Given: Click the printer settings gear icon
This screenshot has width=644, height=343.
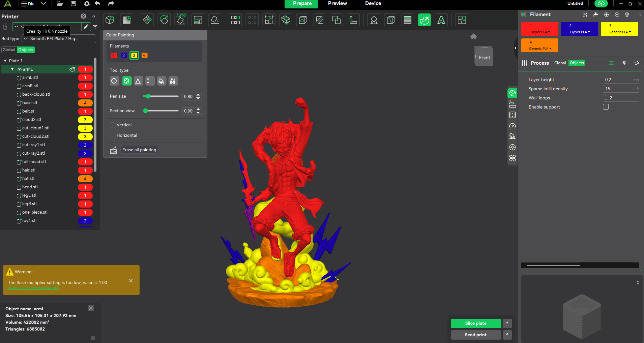Looking at the screenshot, I should tap(83, 16).
